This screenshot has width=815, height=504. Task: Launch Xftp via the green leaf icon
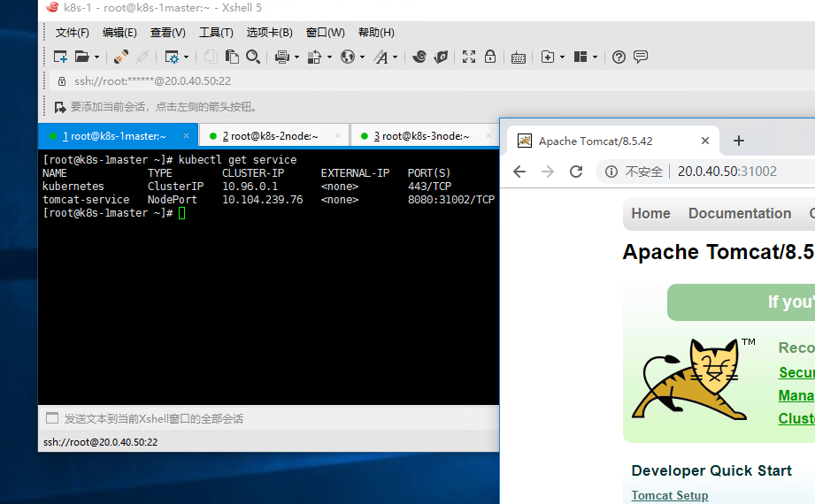[441, 57]
